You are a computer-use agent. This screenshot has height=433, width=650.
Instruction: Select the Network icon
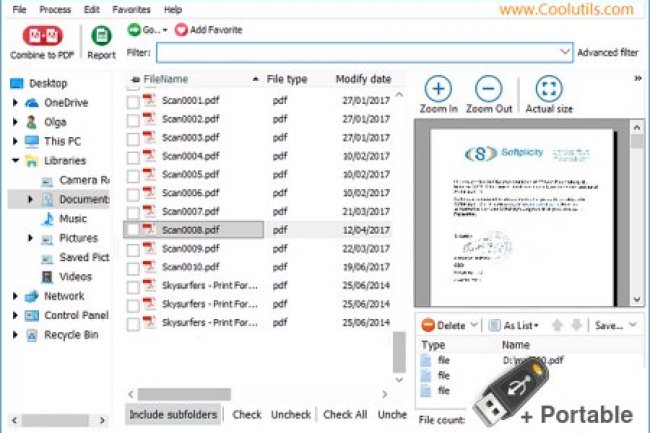tap(32, 296)
